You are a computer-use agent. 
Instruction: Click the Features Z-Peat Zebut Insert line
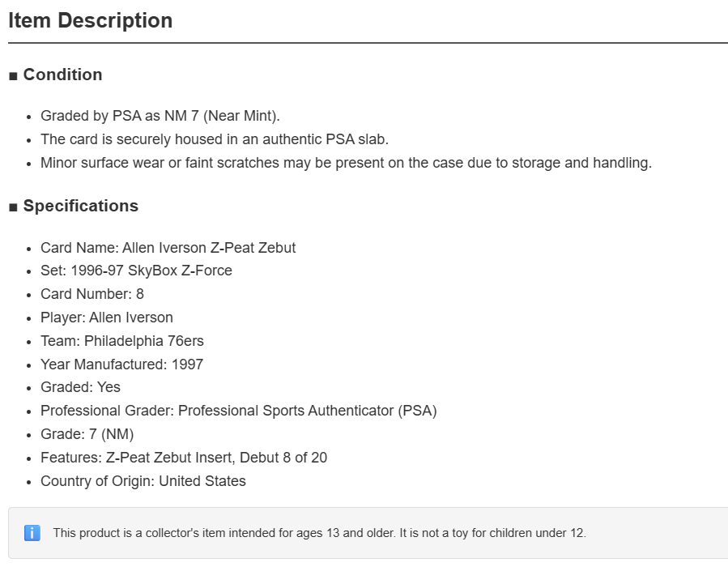pos(184,458)
